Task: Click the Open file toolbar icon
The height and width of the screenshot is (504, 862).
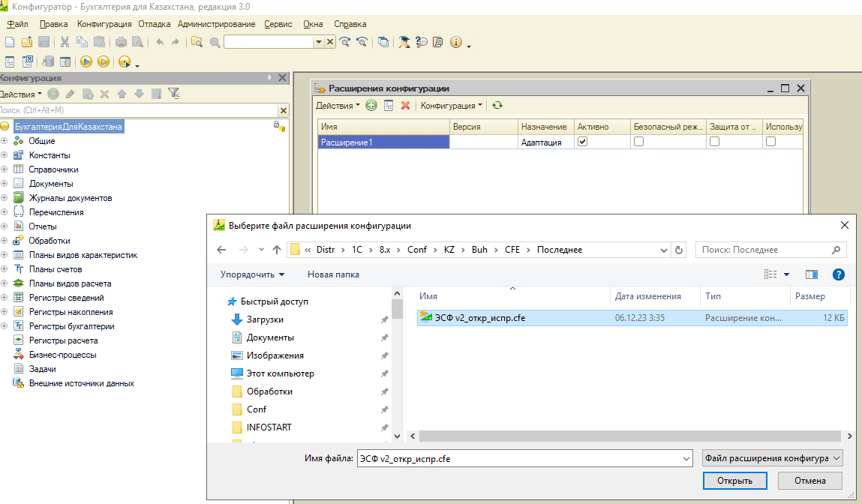Action: click(x=26, y=42)
